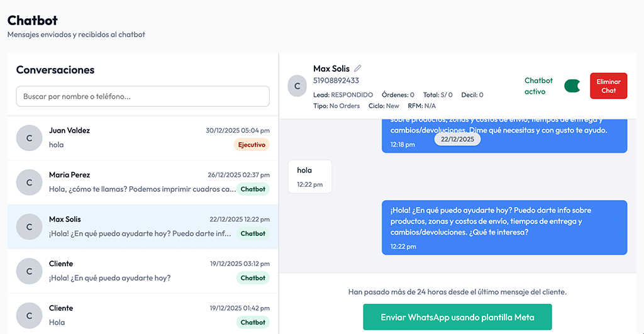Click timestamp 26/12/2025 02:37 pm

[238, 175]
